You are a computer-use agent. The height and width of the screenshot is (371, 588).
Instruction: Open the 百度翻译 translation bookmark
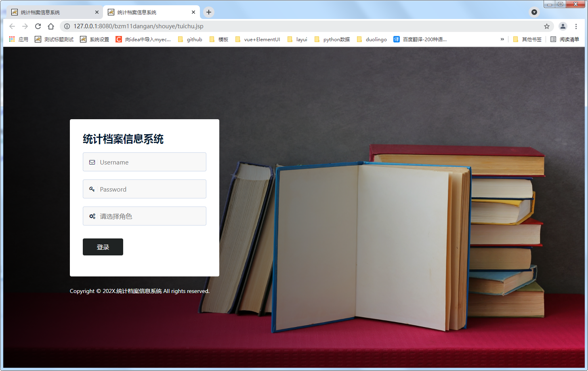click(x=422, y=39)
